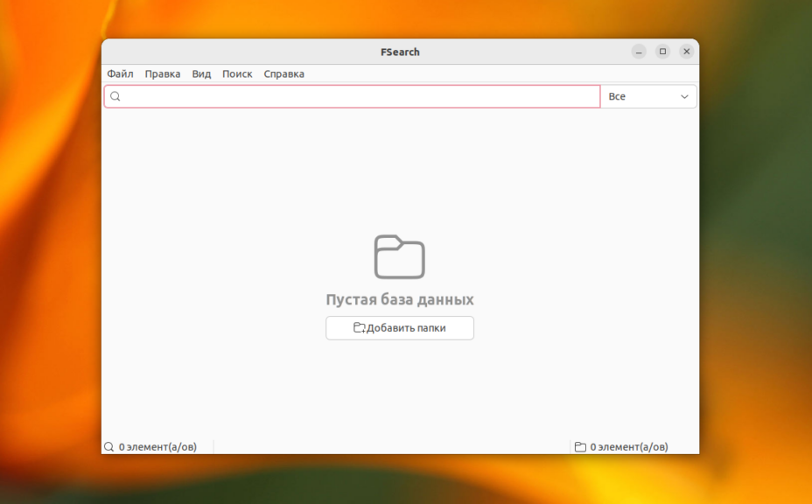This screenshot has height=504, width=812.
Task: Click the status bar folder icon
Action: [x=580, y=447]
